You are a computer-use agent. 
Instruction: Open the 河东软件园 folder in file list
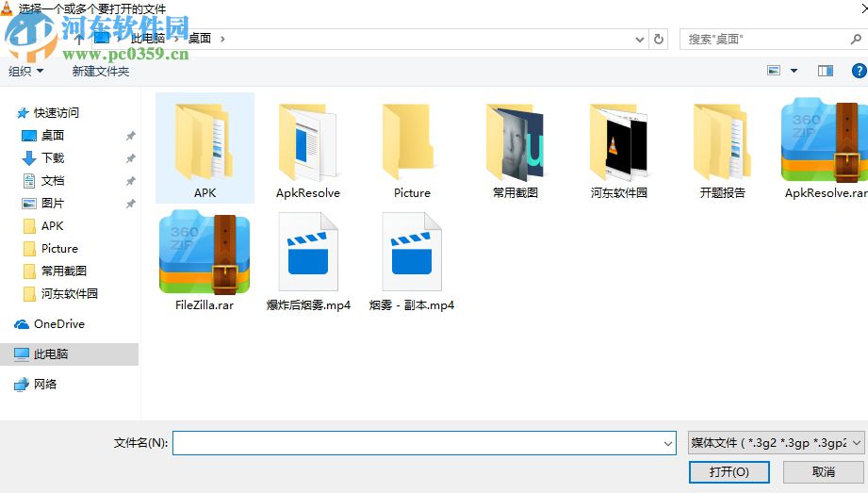click(x=618, y=141)
